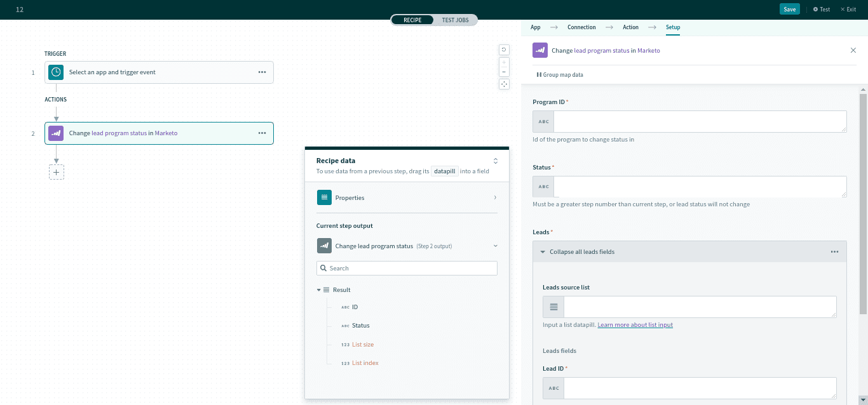Click the setup panel vertical scrollbar

[x=863, y=203]
